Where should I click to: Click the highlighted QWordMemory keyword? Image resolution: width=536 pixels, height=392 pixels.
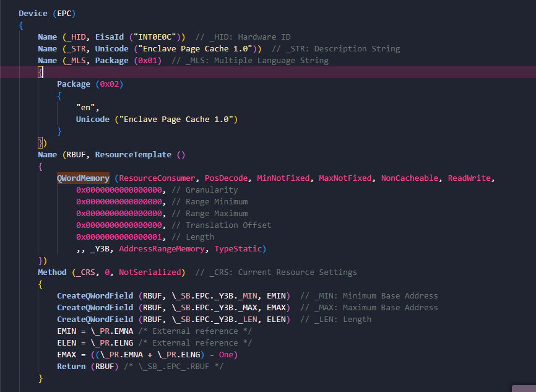[83, 178]
